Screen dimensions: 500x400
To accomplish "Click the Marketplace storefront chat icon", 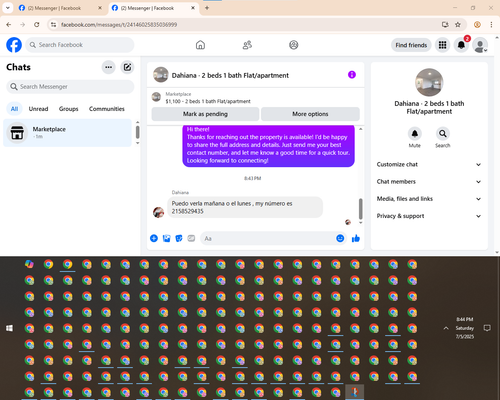I will coord(17,133).
